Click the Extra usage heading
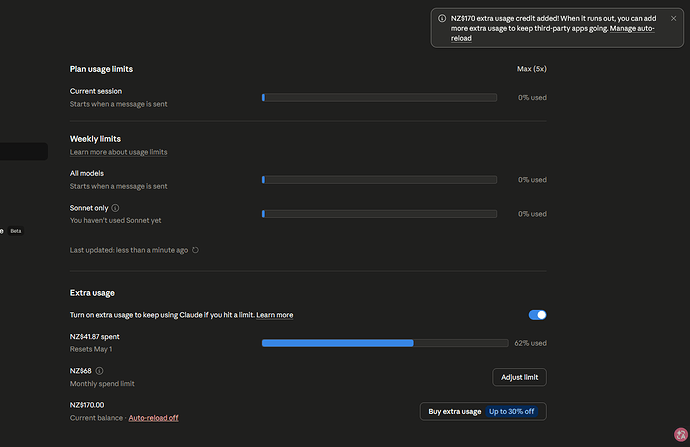 [x=92, y=293]
